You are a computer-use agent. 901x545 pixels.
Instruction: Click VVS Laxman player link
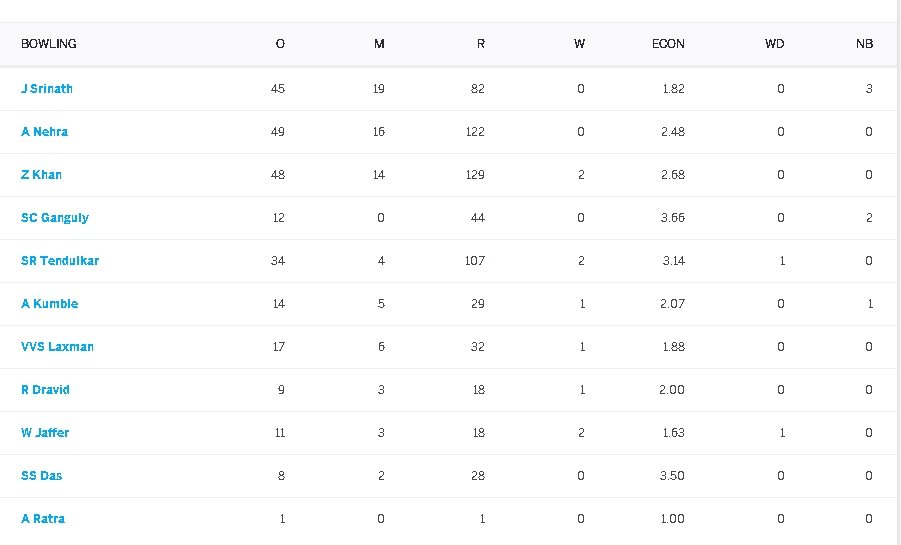coord(57,347)
